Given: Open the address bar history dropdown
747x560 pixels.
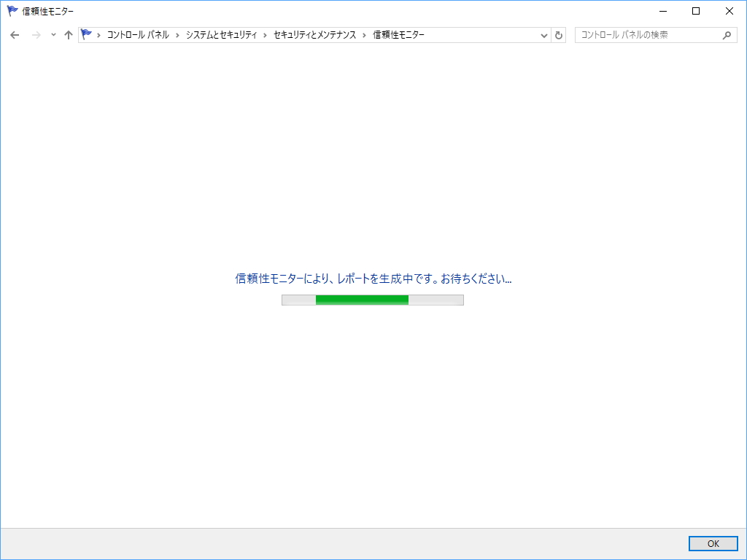Looking at the screenshot, I should click(543, 34).
